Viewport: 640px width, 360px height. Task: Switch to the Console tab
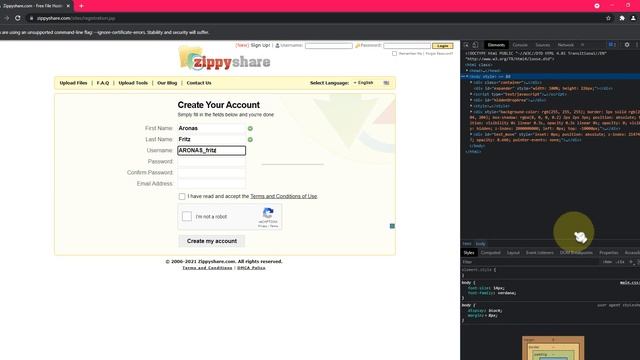pos(520,45)
